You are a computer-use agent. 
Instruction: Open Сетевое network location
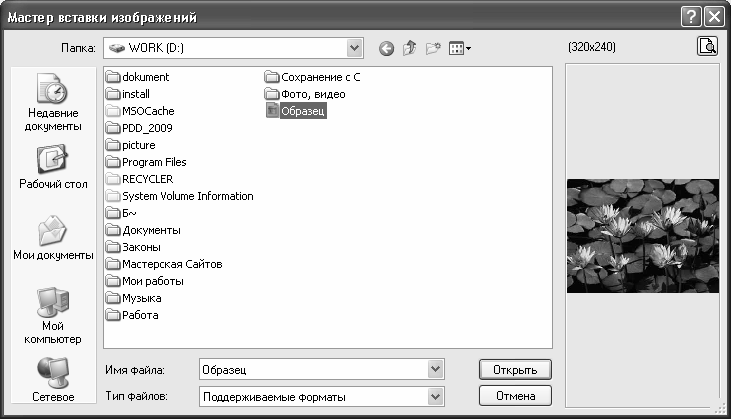click(x=53, y=380)
